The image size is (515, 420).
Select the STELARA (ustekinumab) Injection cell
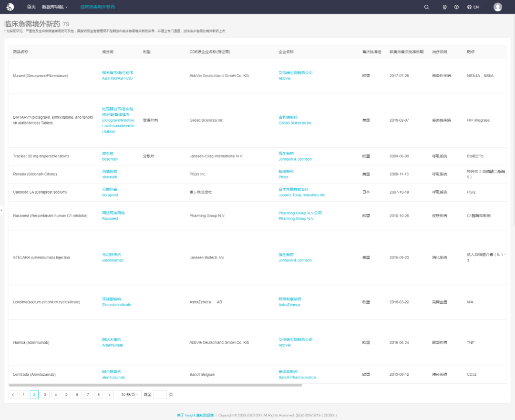click(41, 257)
